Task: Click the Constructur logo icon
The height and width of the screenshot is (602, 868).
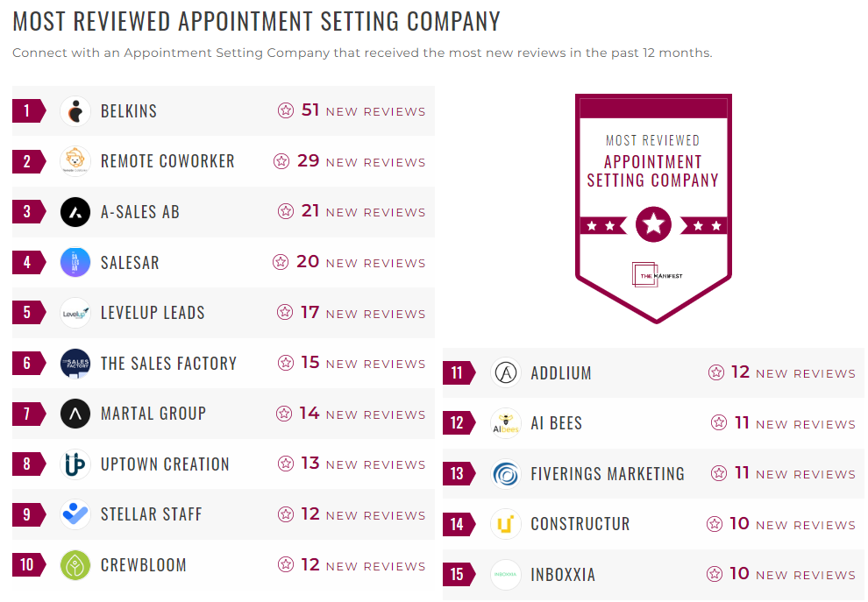Action: [506, 524]
